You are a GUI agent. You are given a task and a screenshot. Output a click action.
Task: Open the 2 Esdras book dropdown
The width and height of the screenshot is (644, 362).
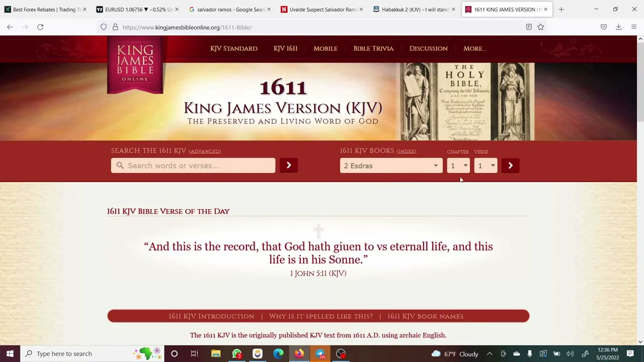(391, 165)
